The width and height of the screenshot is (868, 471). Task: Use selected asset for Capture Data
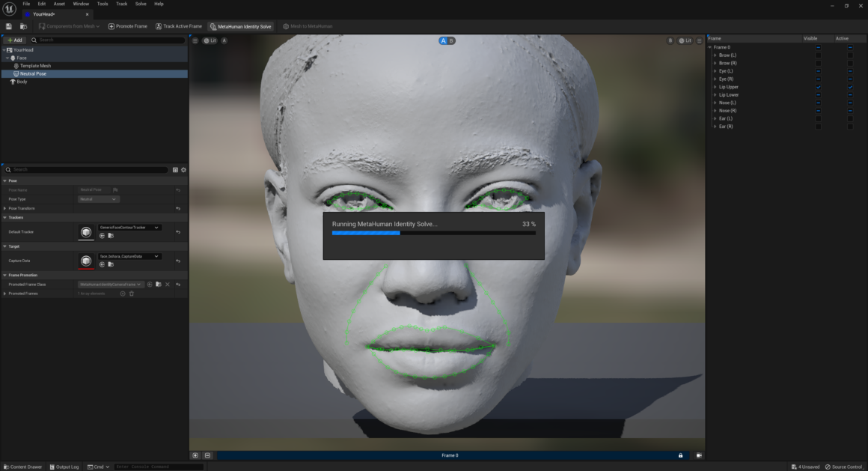(102, 264)
